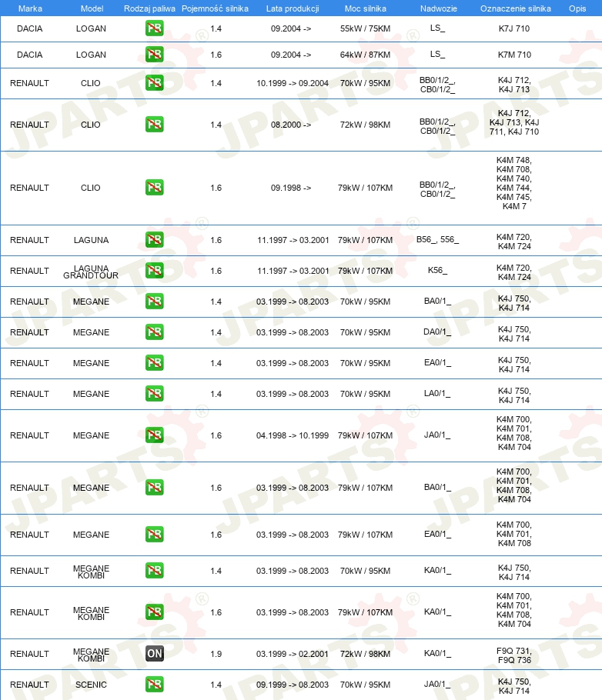Select the production date 09.1998 ->

pyautogui.click(x=291, y=188)
